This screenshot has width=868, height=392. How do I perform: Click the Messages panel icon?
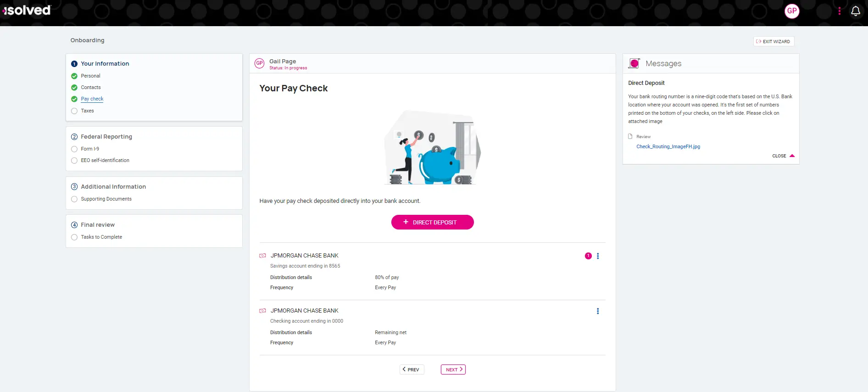tap(634, 63)
